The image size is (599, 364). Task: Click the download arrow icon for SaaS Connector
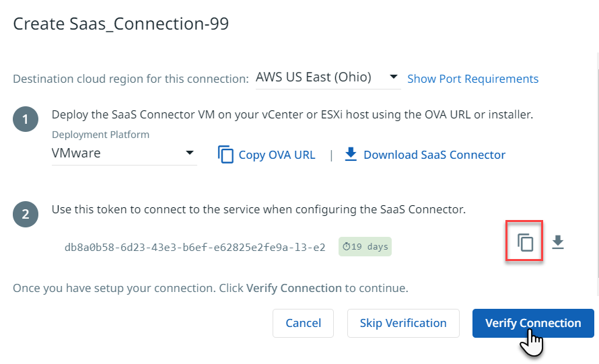tap(351, 155)
